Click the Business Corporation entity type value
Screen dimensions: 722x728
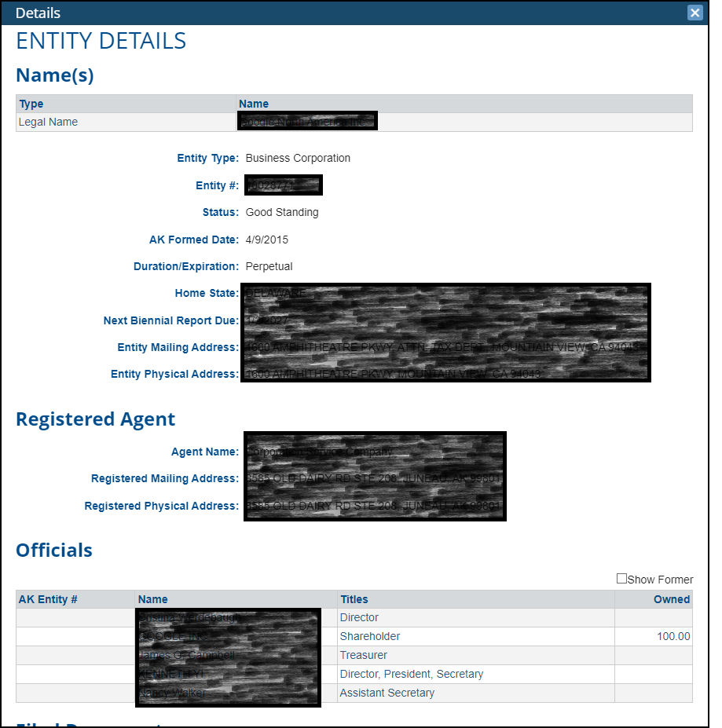coord(298,158)
